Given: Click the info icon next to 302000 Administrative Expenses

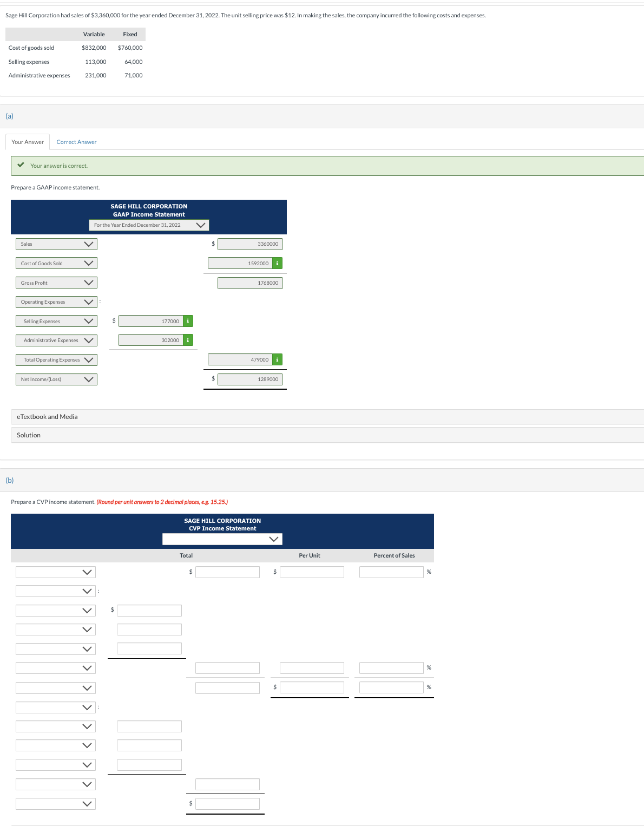Looking at the screenshot, I should 188,340.
